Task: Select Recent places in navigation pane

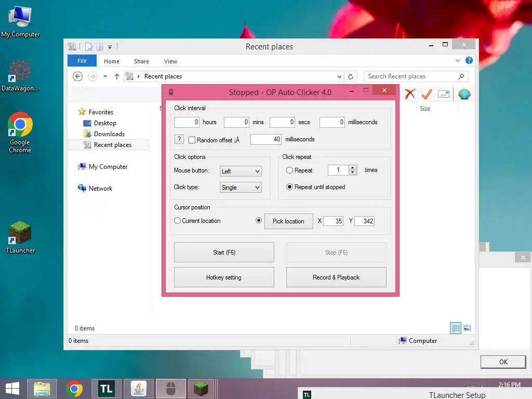Action: (109, 145)
